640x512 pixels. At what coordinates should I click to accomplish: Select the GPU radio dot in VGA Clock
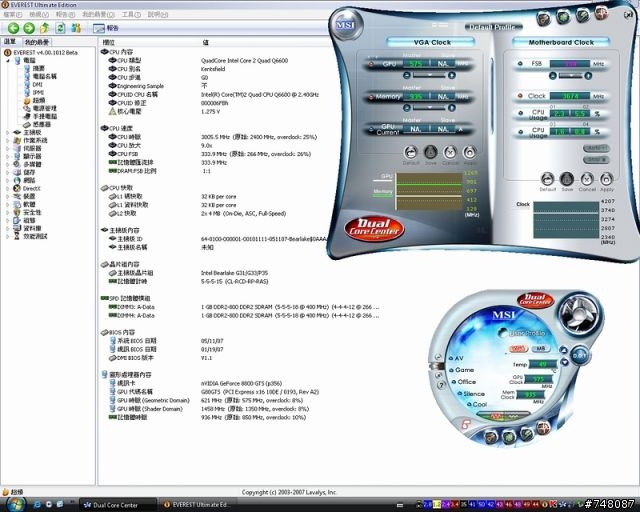point(371,64)
